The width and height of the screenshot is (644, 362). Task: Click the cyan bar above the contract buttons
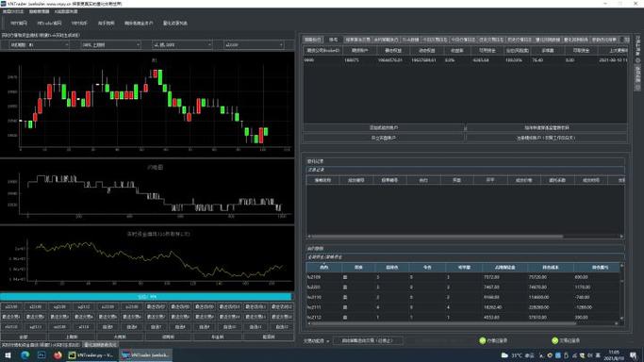146,296
